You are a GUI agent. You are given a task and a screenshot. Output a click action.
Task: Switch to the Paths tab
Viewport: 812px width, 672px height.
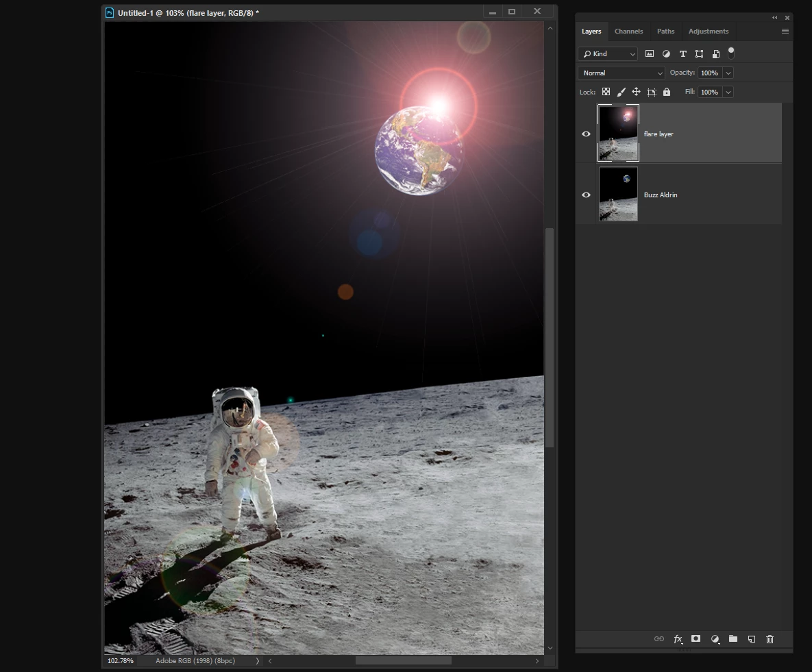tap(665, 31)
